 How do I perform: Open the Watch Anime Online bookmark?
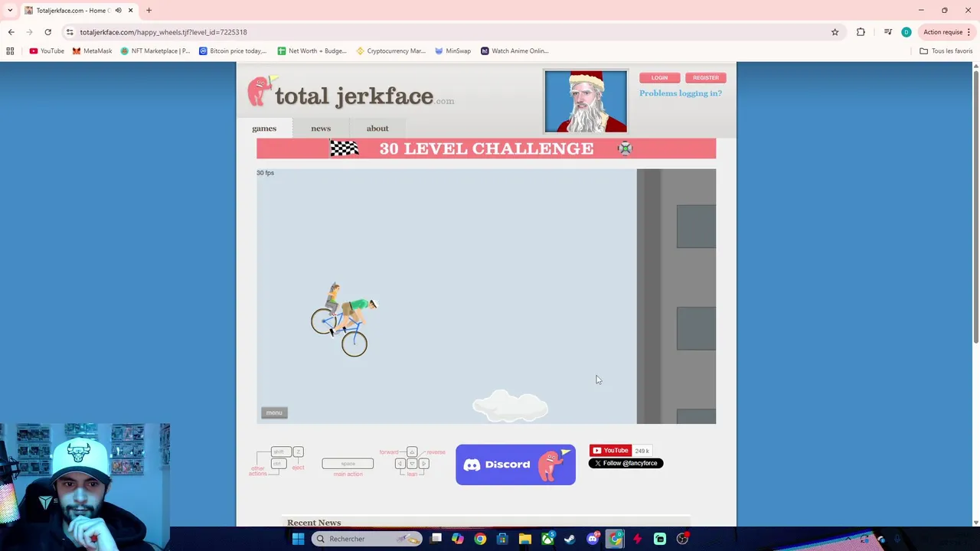pos(514,51)
